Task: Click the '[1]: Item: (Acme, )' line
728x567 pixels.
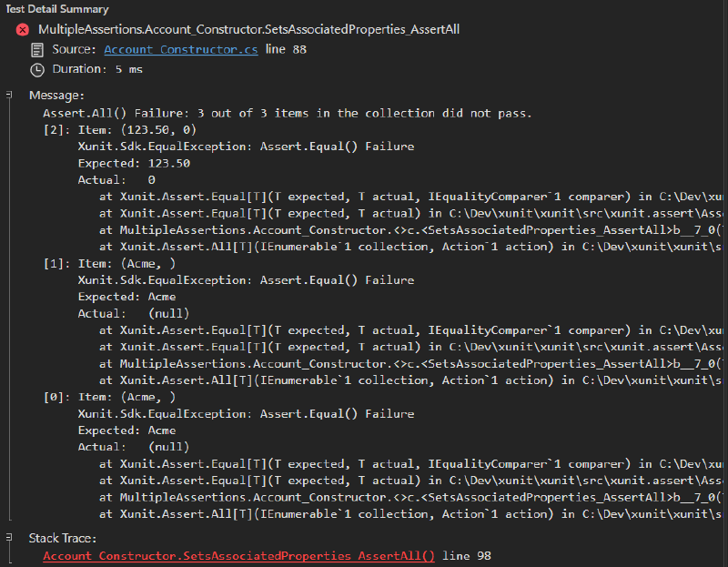Action: 109,263
